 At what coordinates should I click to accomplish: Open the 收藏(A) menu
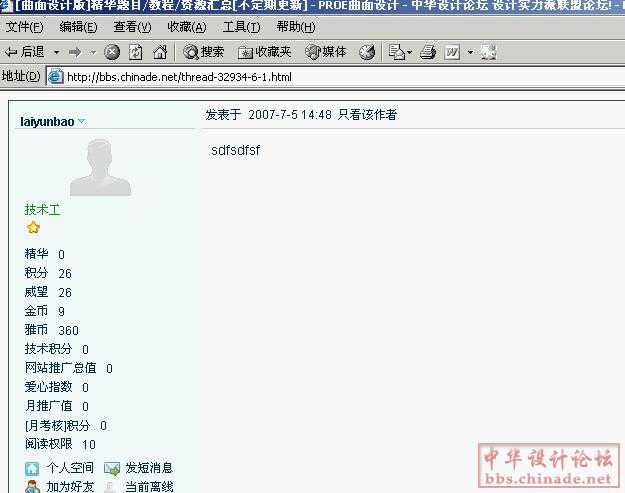tap(187, 27)
